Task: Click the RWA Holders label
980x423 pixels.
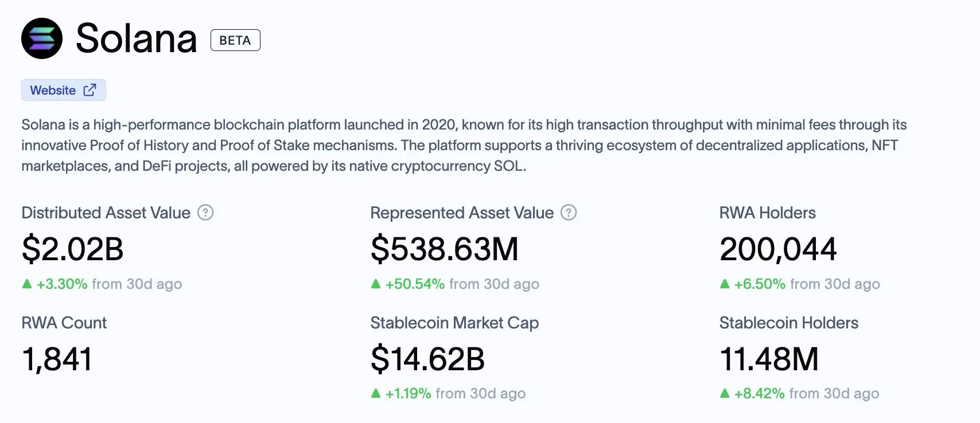Action: [x=768, y=213]
